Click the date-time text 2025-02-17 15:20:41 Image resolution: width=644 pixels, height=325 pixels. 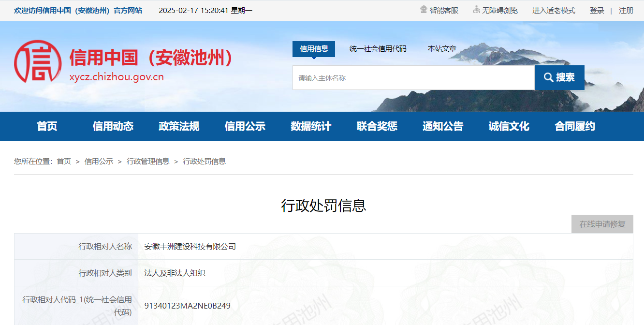(x=194, y=10)
